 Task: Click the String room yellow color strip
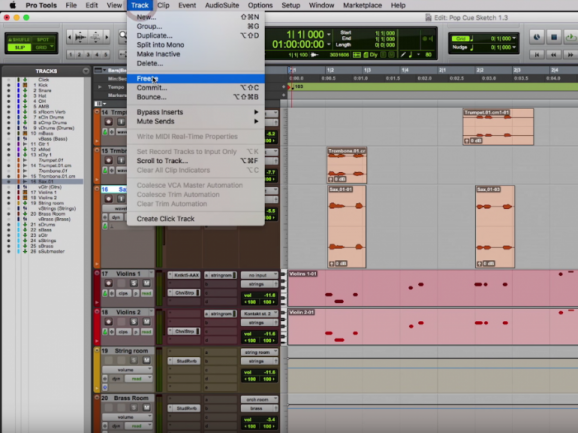coord(97,369)
